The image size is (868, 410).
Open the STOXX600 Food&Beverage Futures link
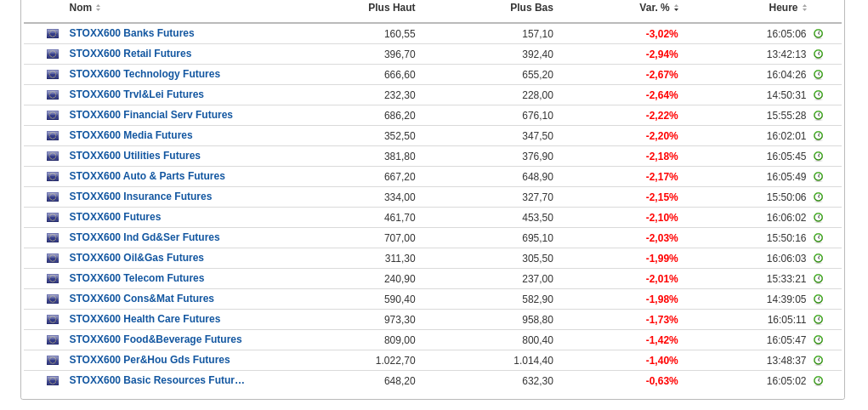click(156, 339)
